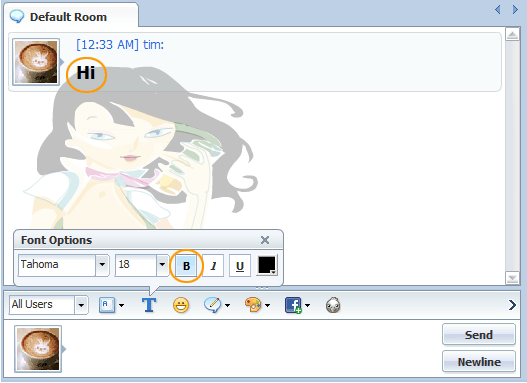This screenshot has height=383, width=527.
Task: Expand the font size 18 dropdown
Action: [162, 265]
